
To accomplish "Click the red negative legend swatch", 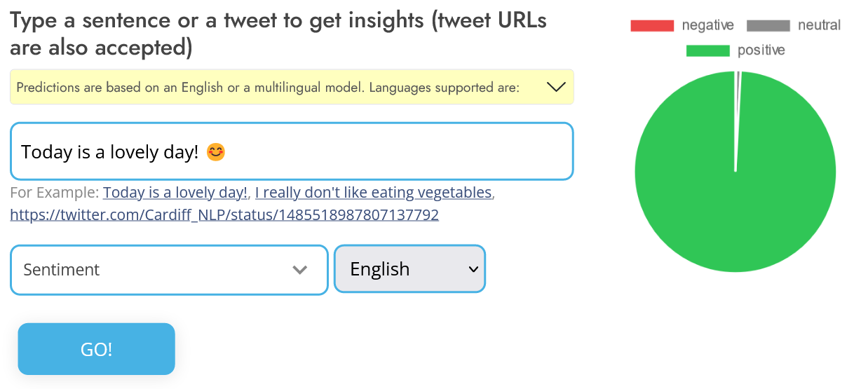I will point(652,26).
